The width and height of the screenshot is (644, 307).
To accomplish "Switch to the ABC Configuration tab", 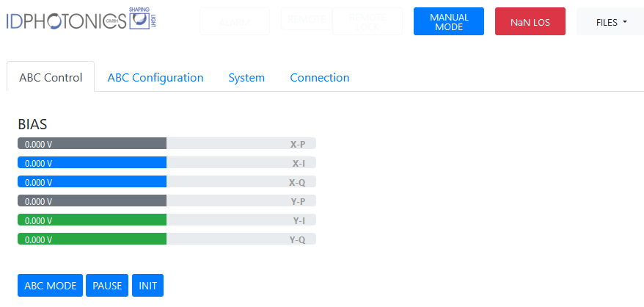I will [155, 77].
